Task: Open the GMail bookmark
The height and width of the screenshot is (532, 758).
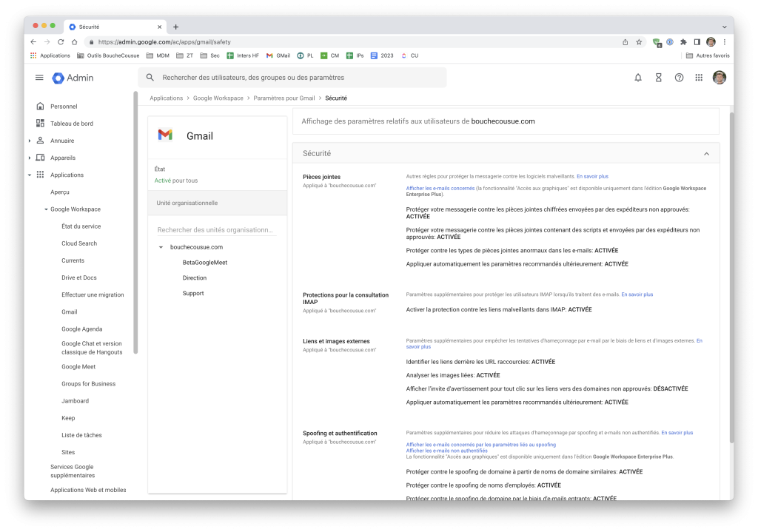Action: pos(278,55)
